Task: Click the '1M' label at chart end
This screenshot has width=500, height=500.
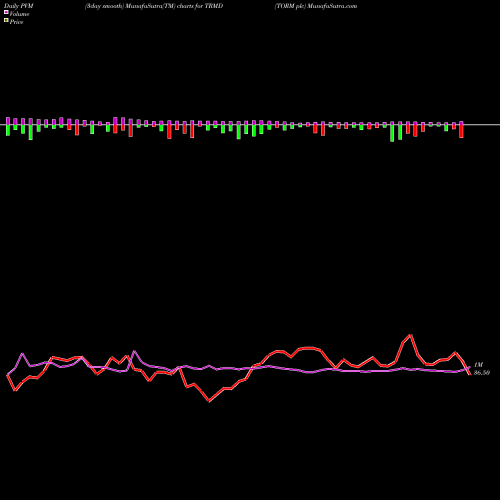Action: 478,365
